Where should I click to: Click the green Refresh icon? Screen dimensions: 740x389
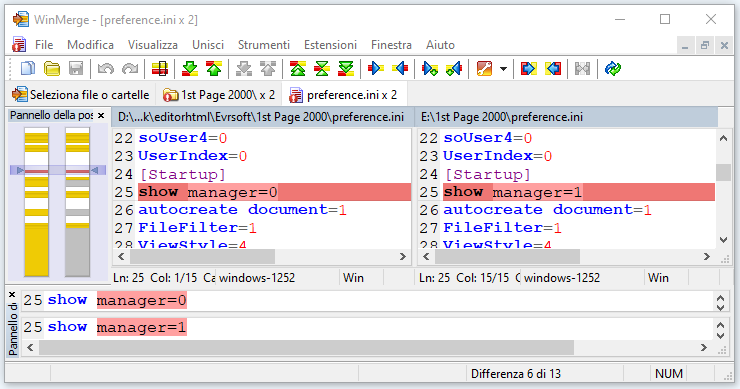613,69
